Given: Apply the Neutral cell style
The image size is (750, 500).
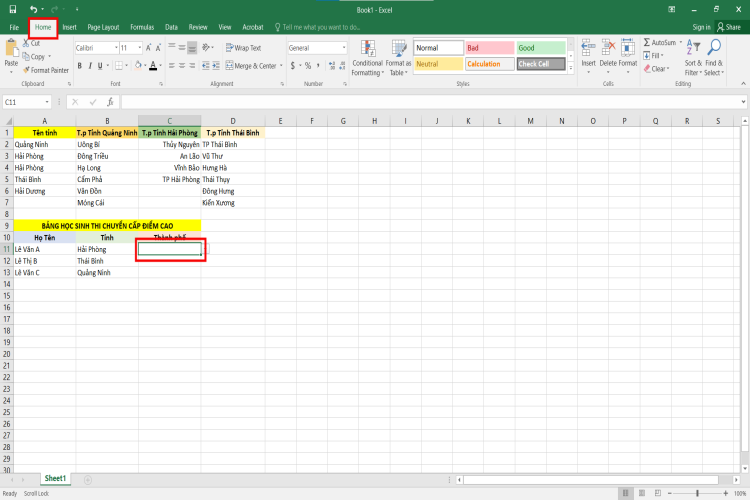Looking at the screenshot, I should tap(438, 64).
